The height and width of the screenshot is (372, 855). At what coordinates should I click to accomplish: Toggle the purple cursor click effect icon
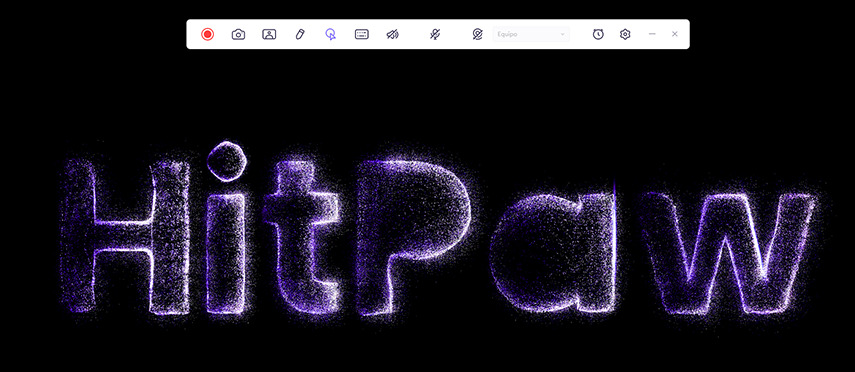tap(330, 34)
